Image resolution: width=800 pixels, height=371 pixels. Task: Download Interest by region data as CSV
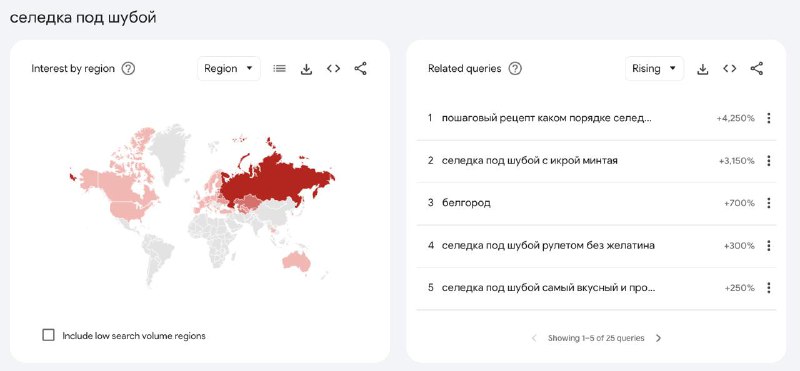[306, 69]
